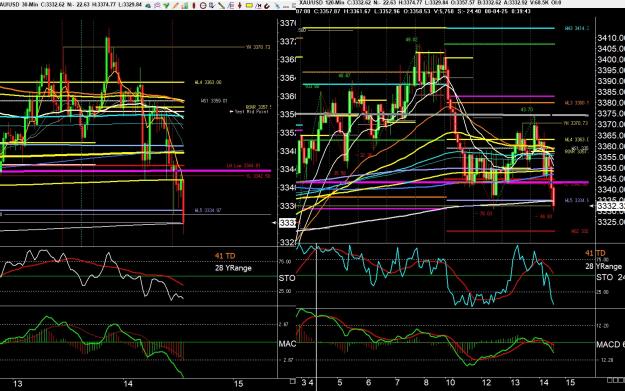Click the orange 41 TD label in left stochastic panel
This screenshot has width=625, height=391.
[x=225, y=256]
